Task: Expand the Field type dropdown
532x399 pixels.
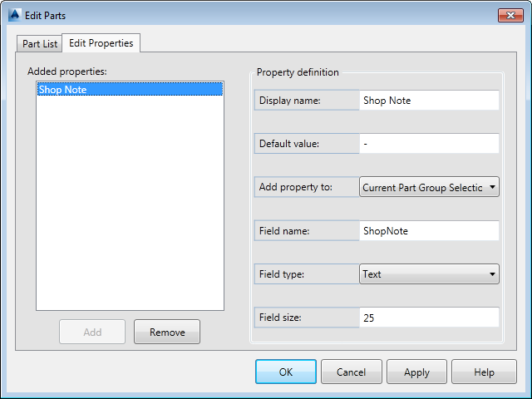Action: [422, 273]
